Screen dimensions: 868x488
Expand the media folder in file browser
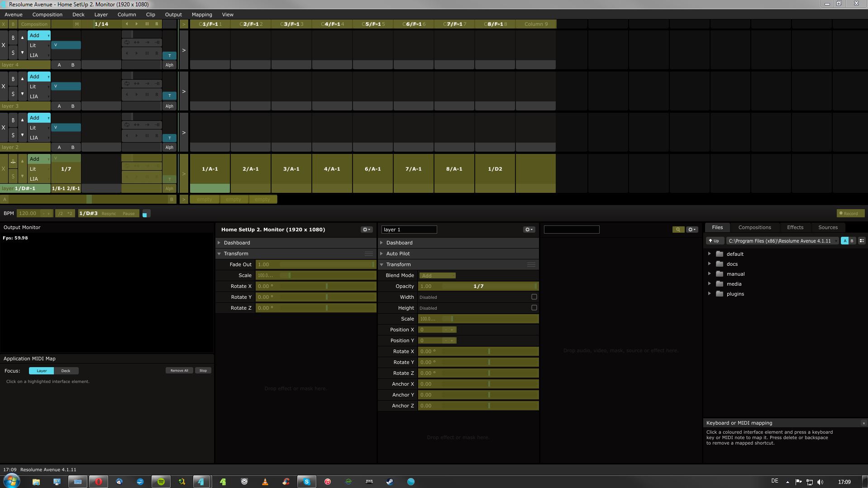pyautogui.click(x=709, y=284)
